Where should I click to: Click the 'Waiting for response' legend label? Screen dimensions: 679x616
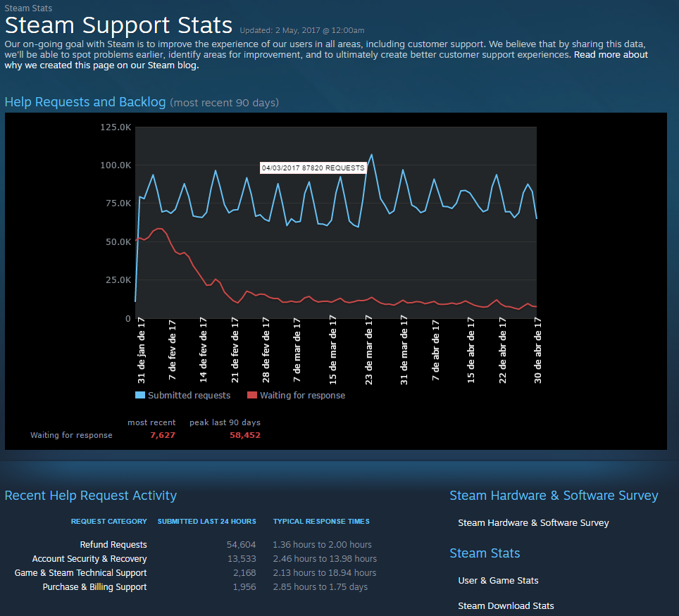coord(302,395)
